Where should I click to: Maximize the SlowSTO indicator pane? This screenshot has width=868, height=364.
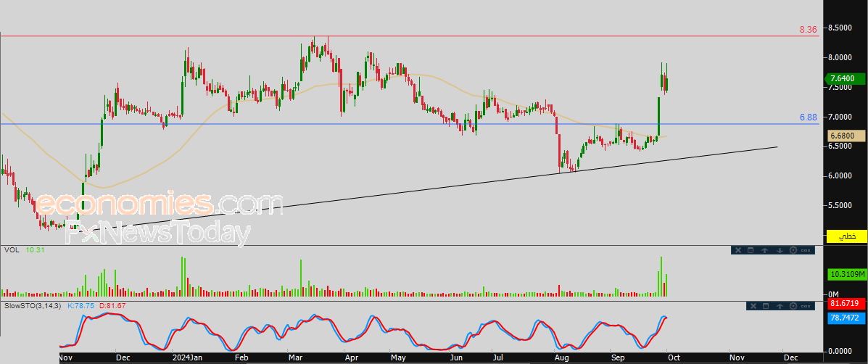(x=766, y=305)
